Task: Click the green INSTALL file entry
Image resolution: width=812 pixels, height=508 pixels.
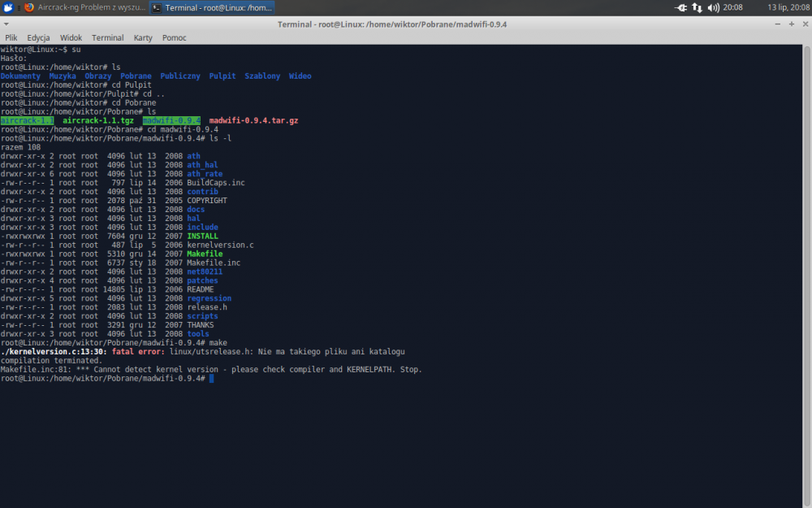Action: coord(202,237)
